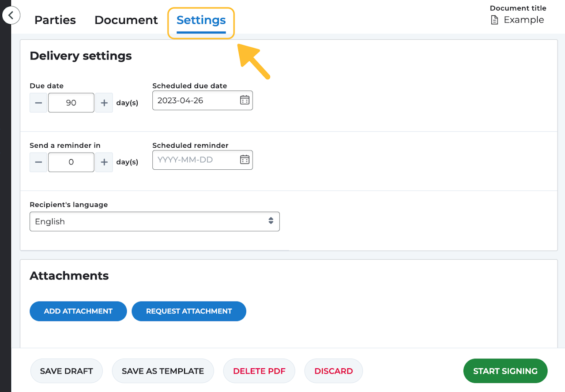Open the Document tab
Image resolution: width=565 pixels, height=392 pixels.
click(x=126, y=20)
